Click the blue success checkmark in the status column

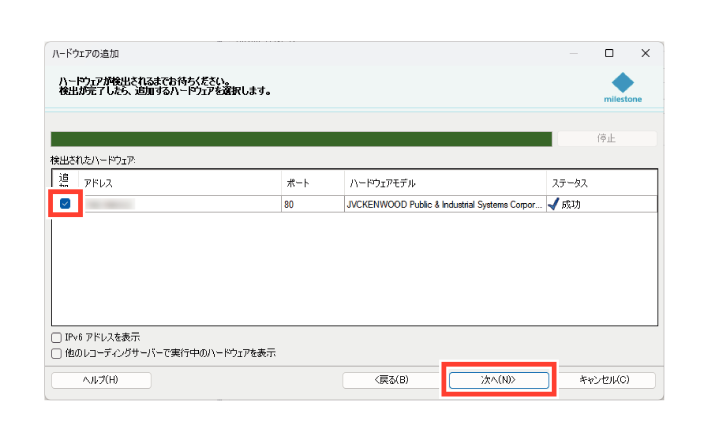tap(554, 204)
